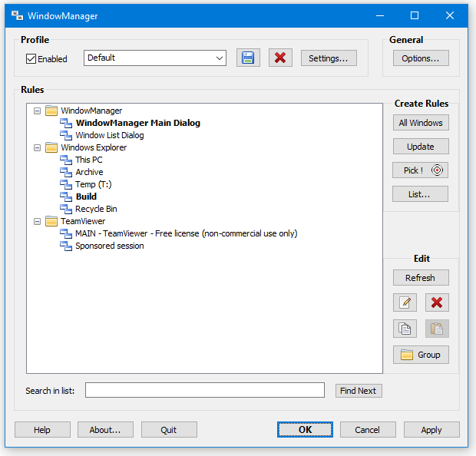Click the save profile floppy disk icon
Image resolution: width=476 pixels, height=456 pixels.
(x=248, y=58)
